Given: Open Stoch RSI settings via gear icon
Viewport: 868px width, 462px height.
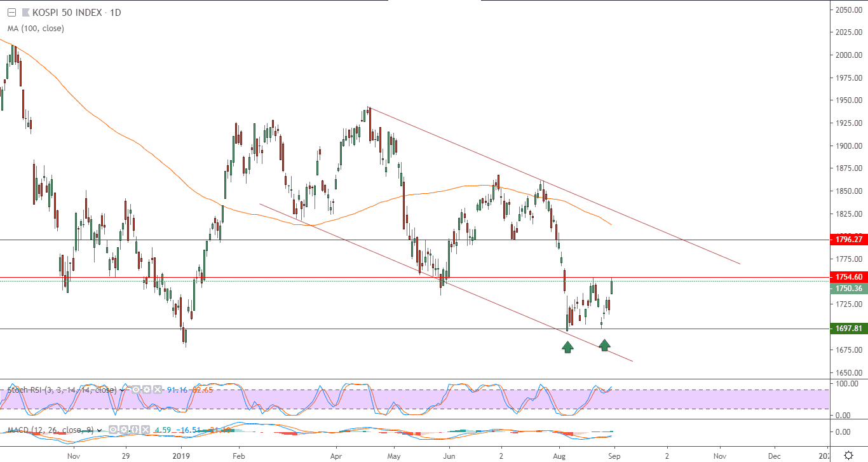Looking at the screenshot, I should tap(146, 390).
